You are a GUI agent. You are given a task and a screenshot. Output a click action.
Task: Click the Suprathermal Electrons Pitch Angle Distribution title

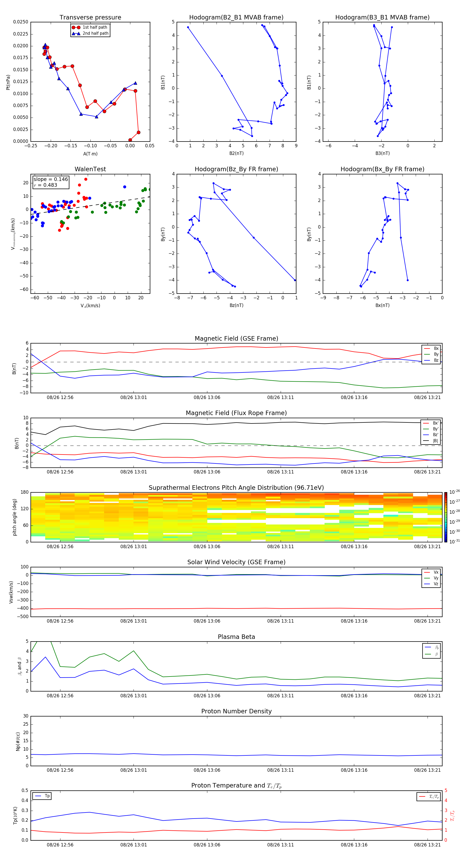pos(236,488)
